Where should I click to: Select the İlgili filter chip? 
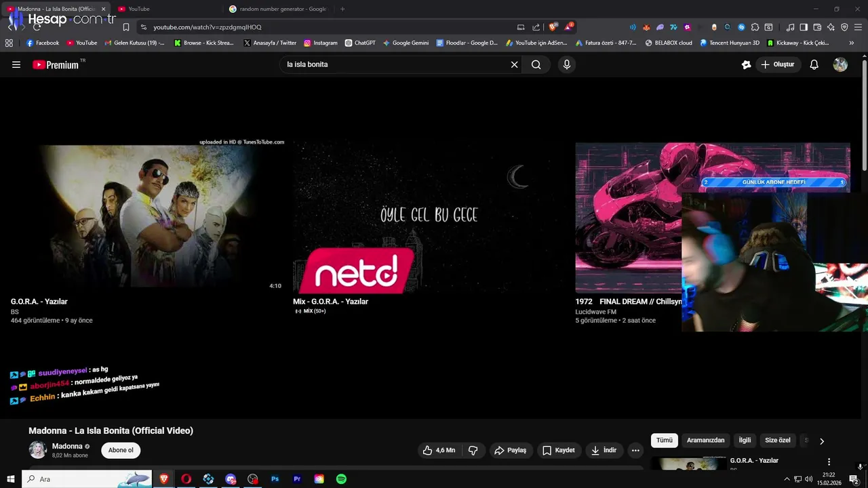[745, 441]
